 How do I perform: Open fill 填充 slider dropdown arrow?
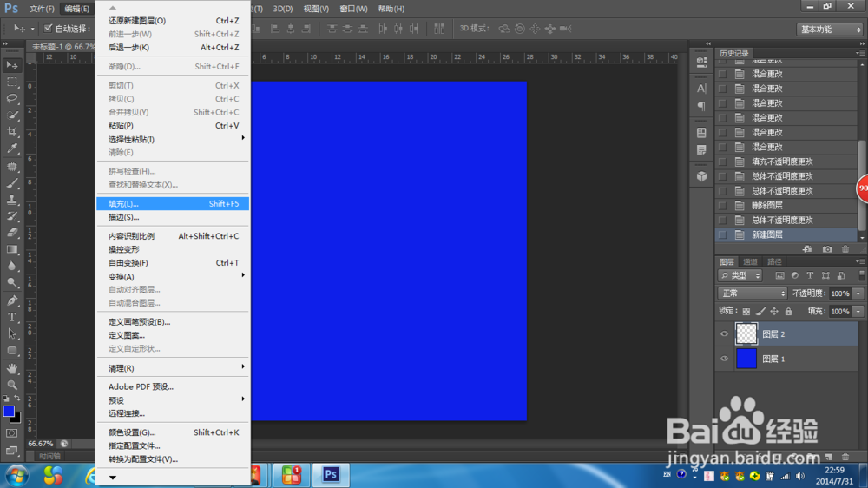[x=858, y=312]
